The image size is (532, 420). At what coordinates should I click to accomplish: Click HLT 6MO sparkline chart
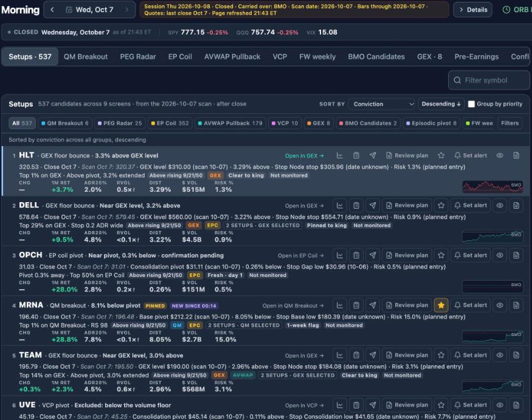point(492,187)
